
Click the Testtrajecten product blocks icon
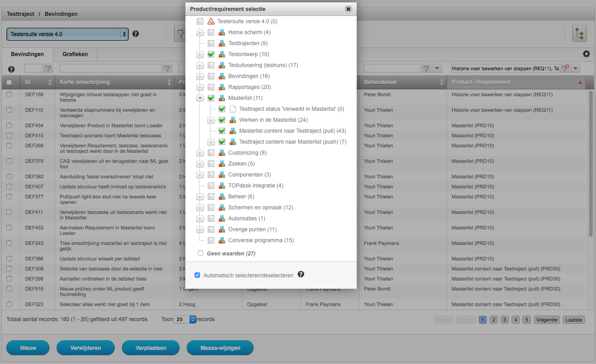pos(222,43)
